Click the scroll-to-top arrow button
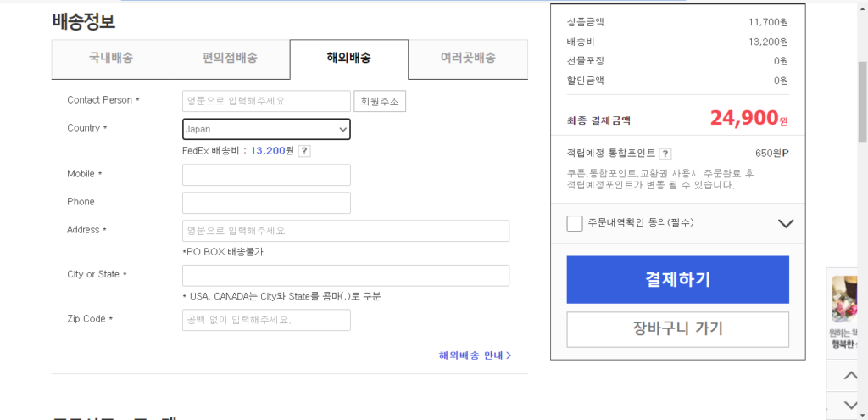Screen dimensions: 868x420 coord(846,374)
